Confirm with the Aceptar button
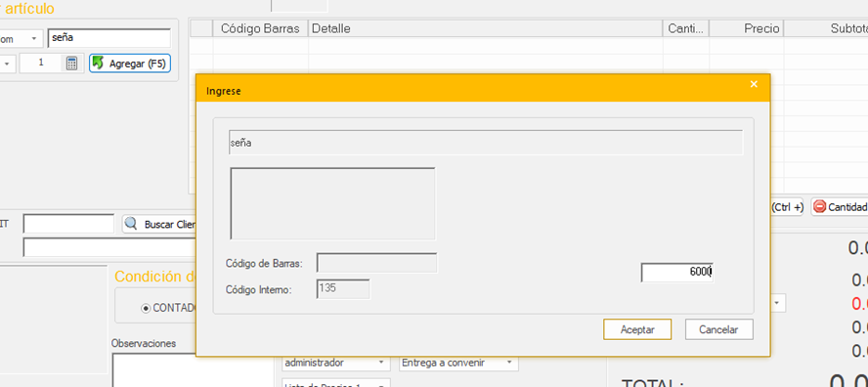 [637, 329]
